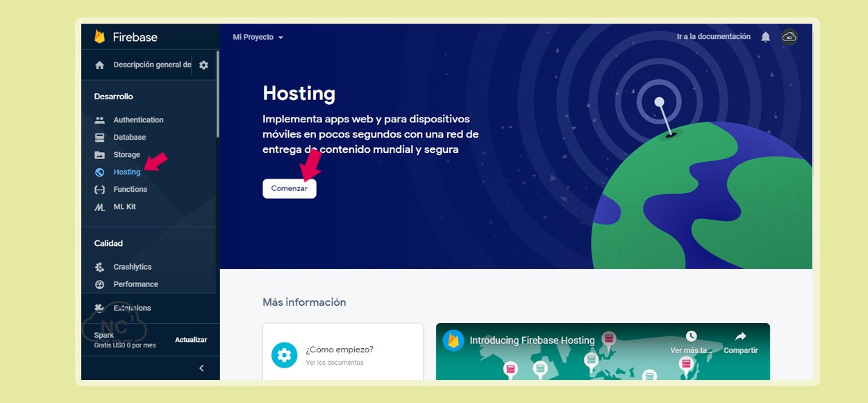Image resolution: width=868 pixels, height=403 pixels.
Task: Click the Authentication people icon
Action: tap(99, 120)
